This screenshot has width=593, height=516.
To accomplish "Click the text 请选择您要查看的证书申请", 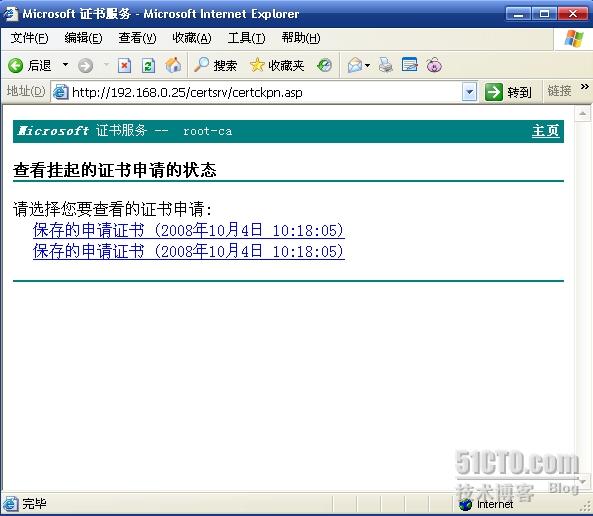I will [x=112, y=209].
